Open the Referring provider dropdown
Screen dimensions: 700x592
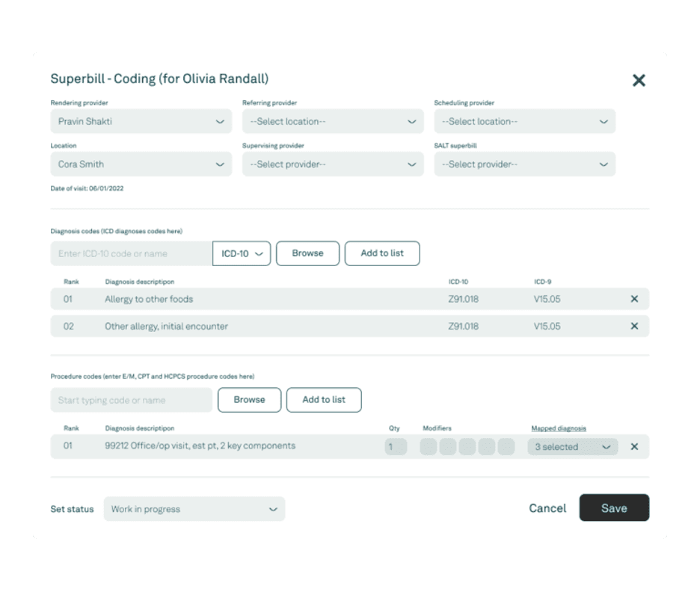[333, 121]
